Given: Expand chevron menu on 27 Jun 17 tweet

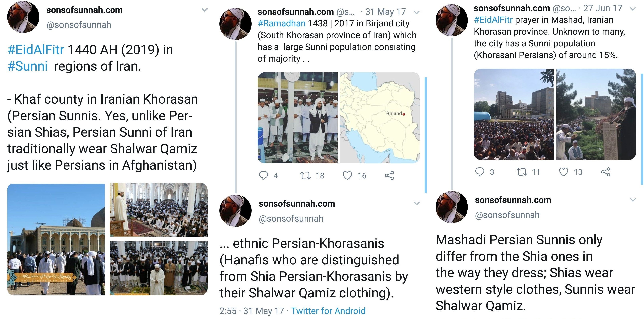Looking at the screenshot, I should point(633,9).
